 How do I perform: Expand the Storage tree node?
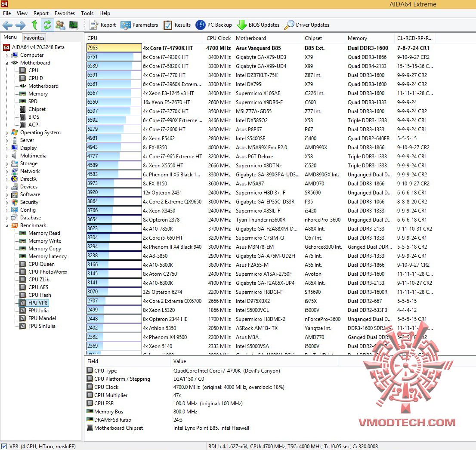click(7, 164)
